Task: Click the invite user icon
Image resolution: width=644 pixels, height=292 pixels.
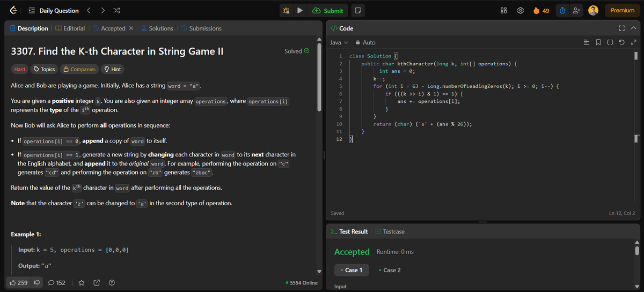Action: pos(577,11)
